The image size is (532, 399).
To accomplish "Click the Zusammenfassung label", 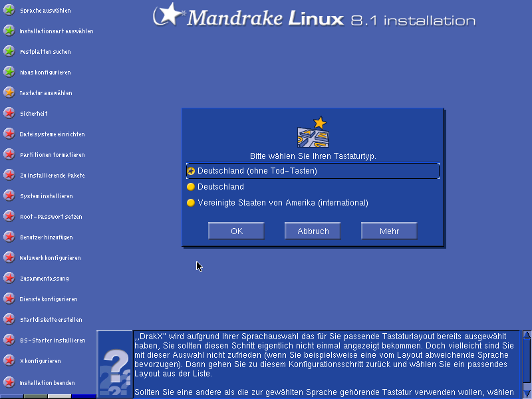I will 45,279.
